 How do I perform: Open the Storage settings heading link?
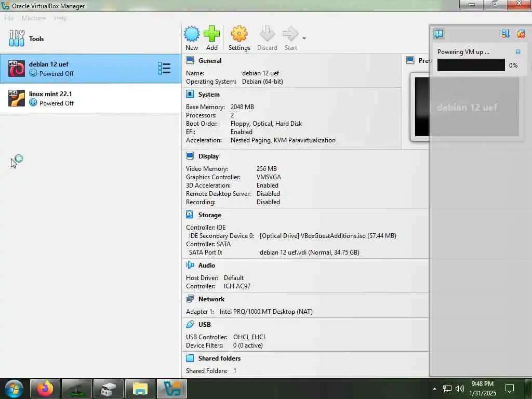click(210, 215)
